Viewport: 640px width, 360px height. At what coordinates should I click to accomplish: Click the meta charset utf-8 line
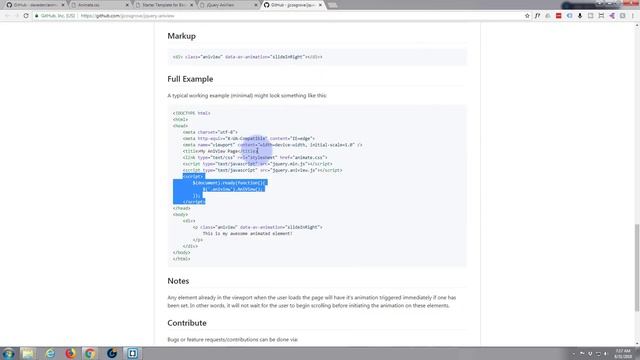click(x=210, y=132)
